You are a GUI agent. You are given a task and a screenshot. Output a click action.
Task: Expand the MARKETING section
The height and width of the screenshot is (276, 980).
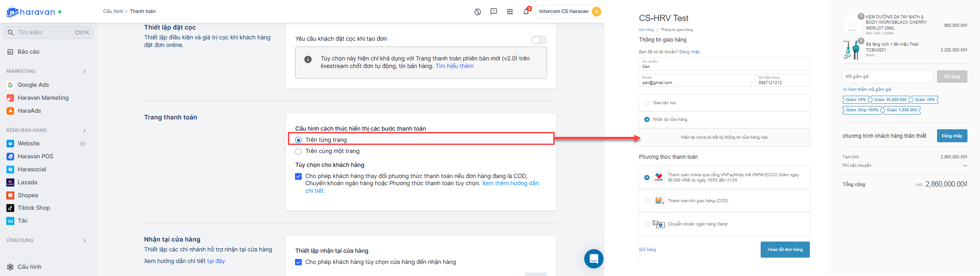(x=84, y=72)
